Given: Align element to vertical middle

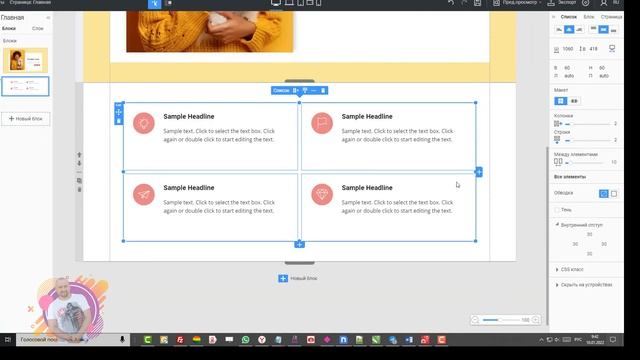Looking at the screenshot, I should [603, 30].
